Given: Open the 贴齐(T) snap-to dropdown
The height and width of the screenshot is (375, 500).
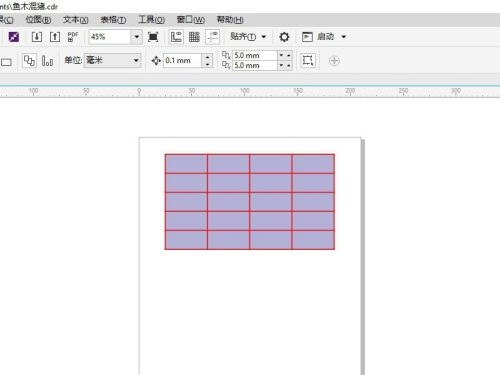Looking at the screenshot, I should point(248,36).
